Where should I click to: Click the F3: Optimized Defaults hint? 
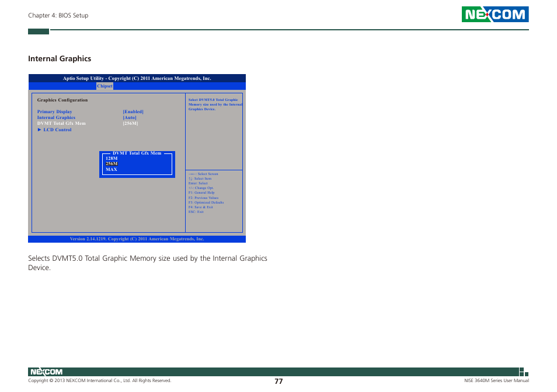206,202
